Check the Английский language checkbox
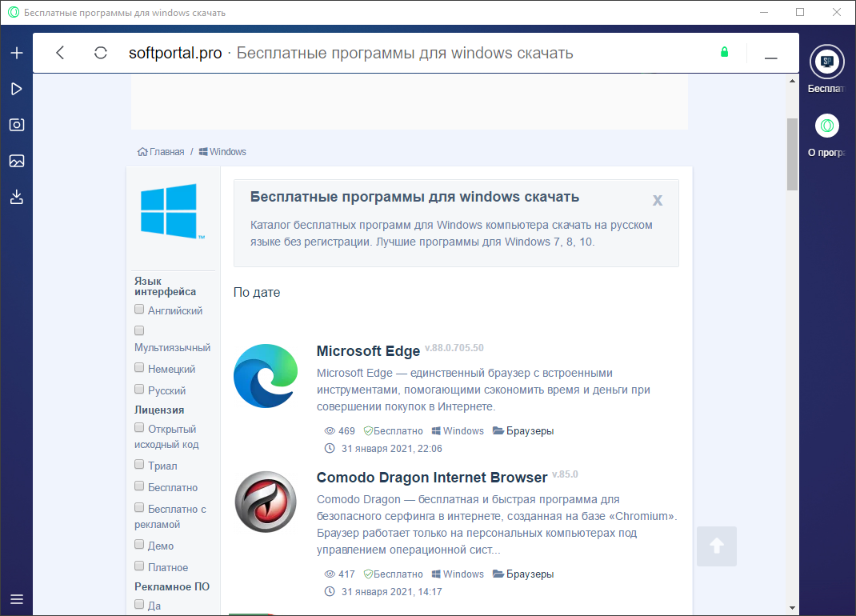This screenshot has width=856, height=616. (x=139, y=310)
